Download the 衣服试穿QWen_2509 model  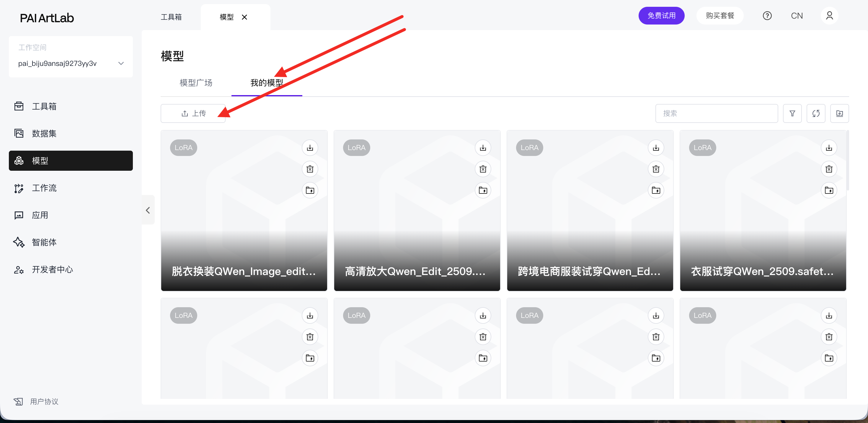829,148
